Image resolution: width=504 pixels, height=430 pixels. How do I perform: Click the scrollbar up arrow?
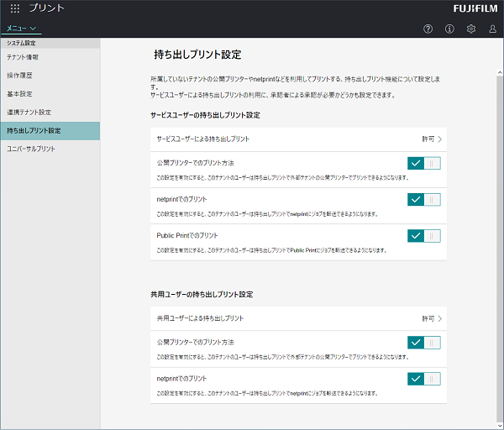(x=500, y=72)
